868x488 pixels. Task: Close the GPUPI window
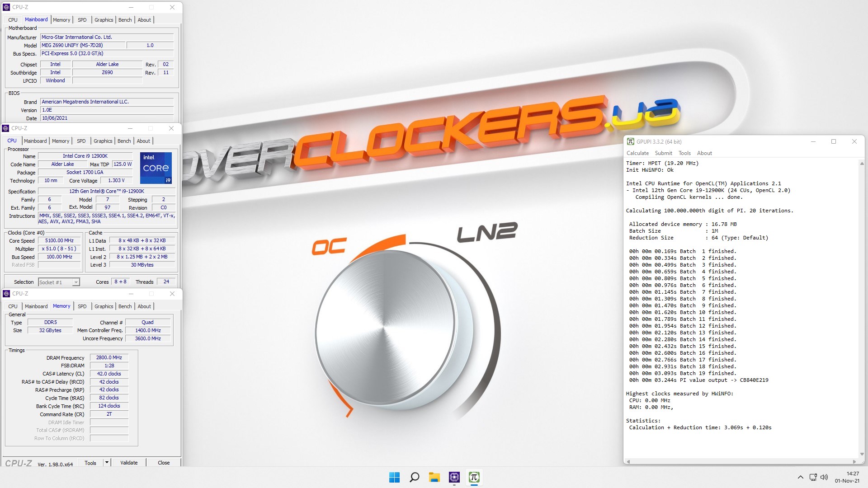[854, 141]
